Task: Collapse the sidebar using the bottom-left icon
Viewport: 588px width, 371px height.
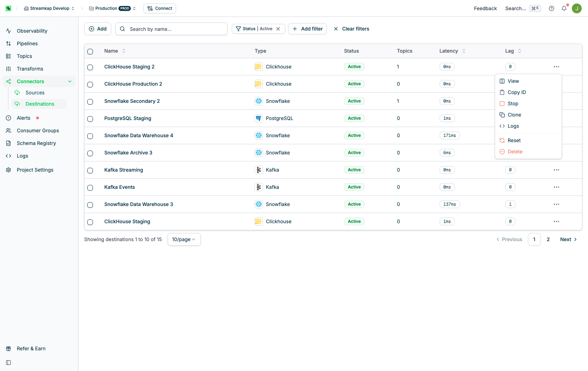Action: 8,362
